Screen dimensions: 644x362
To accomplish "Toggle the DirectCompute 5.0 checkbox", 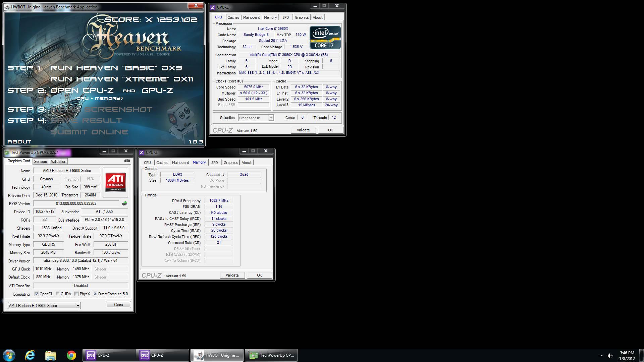I will coord(95,294).
